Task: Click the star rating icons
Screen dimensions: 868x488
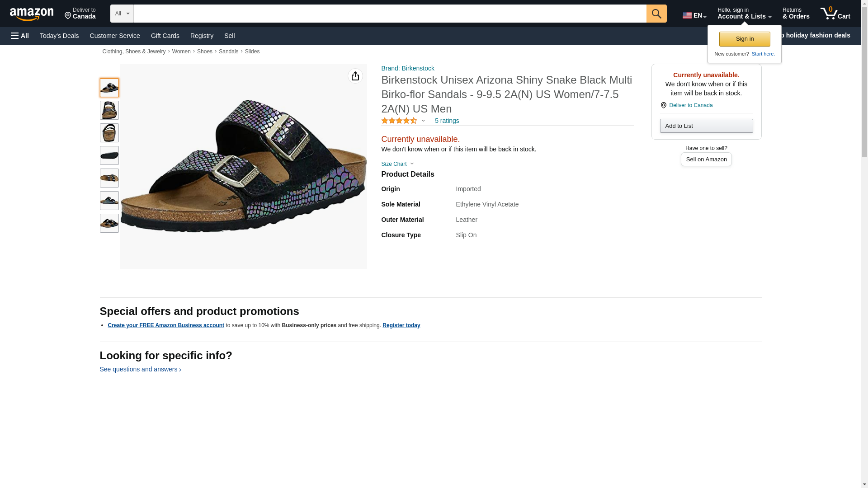Action: (399, 121)
